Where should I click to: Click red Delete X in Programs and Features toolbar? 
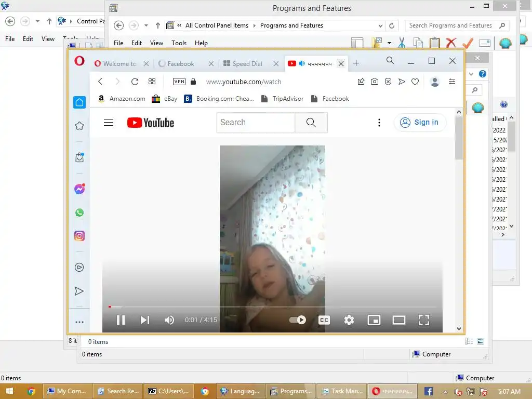[x=451, y=43]
